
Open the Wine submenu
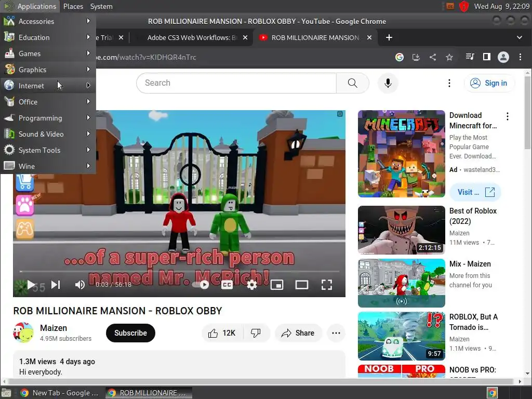48,166
